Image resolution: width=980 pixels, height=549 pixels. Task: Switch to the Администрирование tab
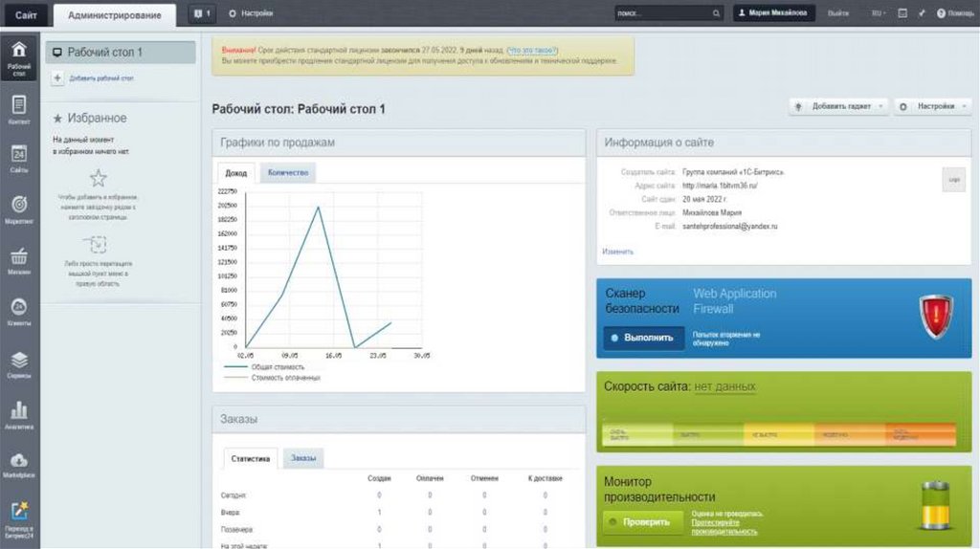(x=115, y=15)
